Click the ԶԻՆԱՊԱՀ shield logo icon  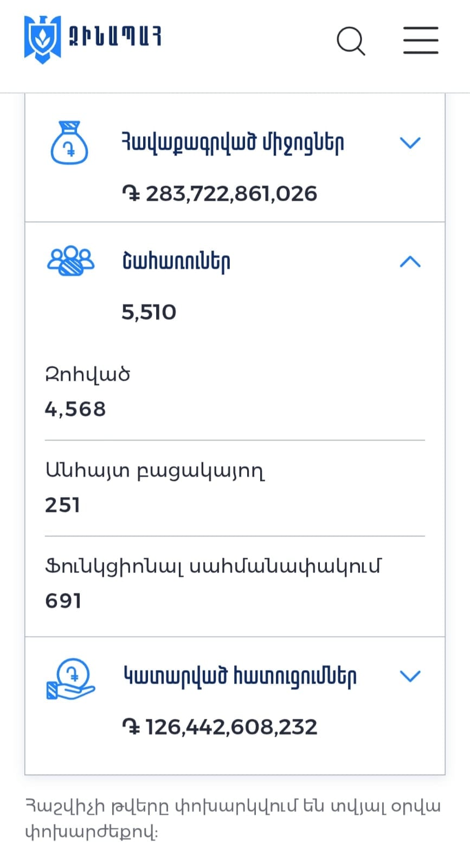pyautogui.click(x=42, y=39)
